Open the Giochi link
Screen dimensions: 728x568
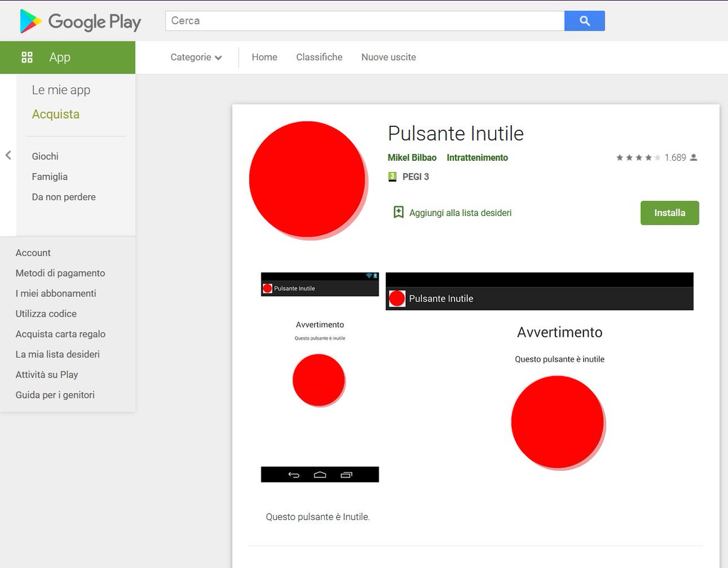click(45, 157)
